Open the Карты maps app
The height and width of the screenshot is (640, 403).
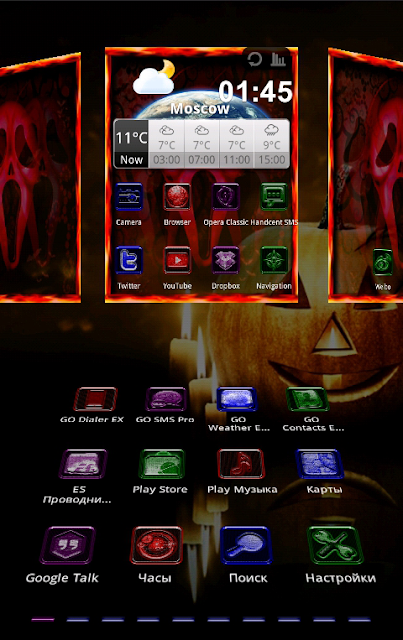(320, 464)
